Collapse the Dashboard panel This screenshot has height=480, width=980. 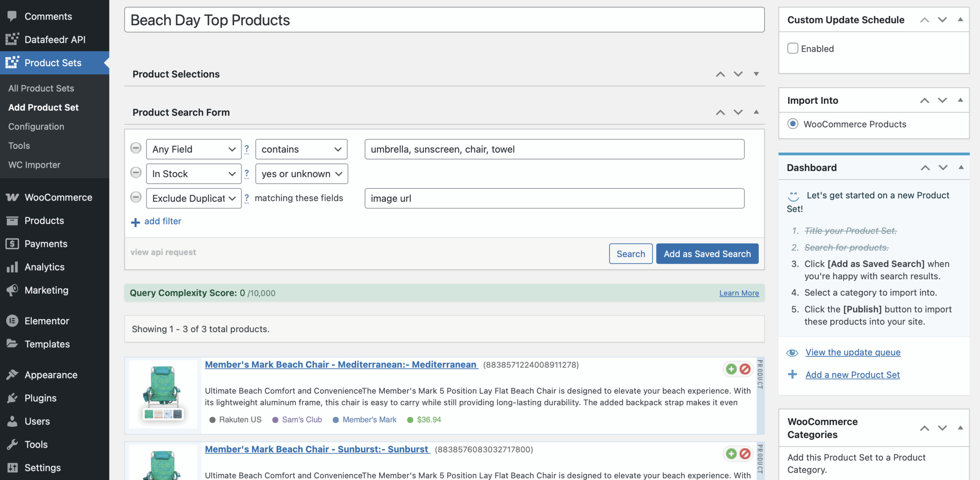pyautogui.click(x=961, y=167)
